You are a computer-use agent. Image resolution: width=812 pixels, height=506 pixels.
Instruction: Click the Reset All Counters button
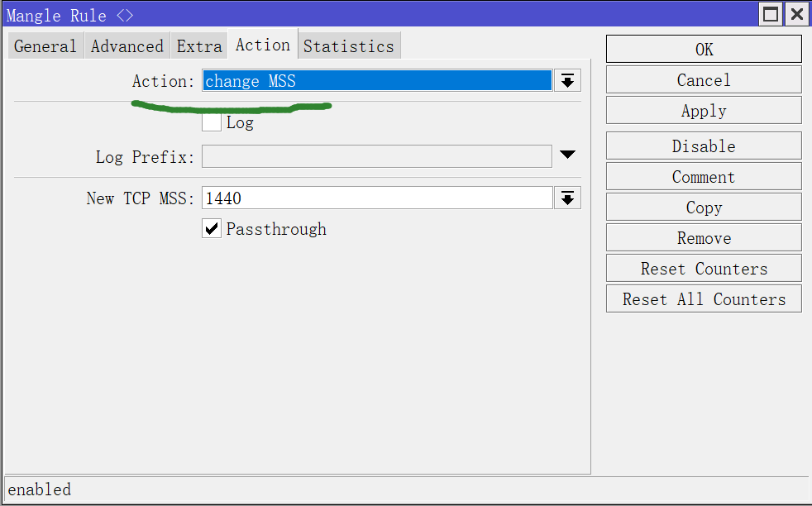coord(703,299)
